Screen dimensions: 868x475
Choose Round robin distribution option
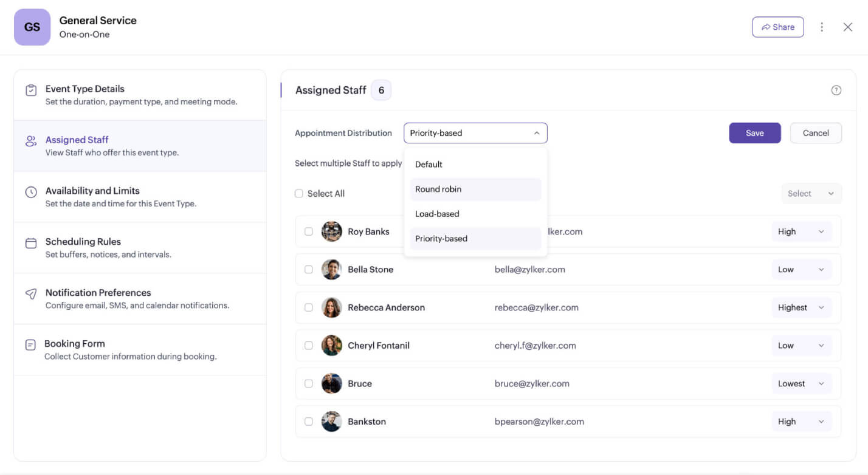click(475, 190)
